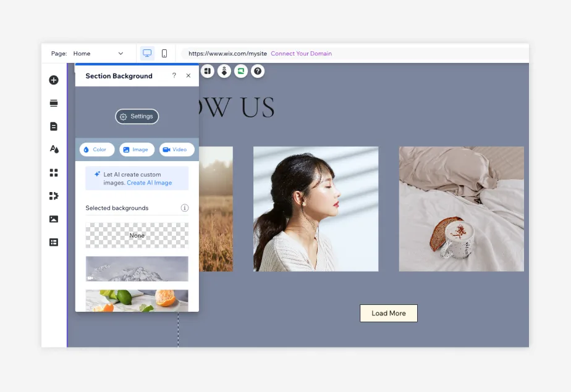Click the Load More button
The image size is (571, 392).
coord(389,313)
